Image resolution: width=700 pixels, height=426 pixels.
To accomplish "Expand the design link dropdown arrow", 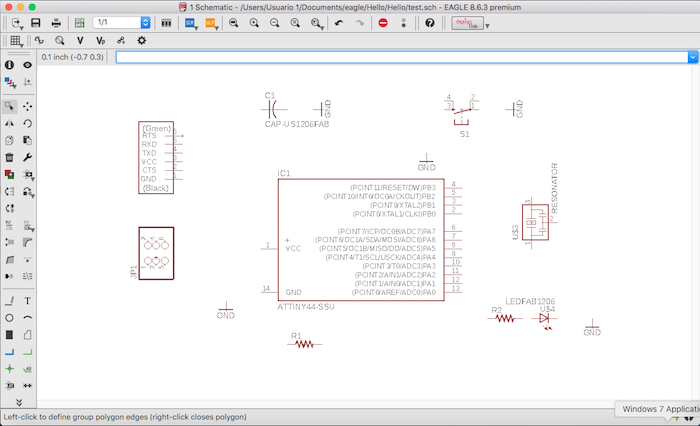I will tap(488, 26).
